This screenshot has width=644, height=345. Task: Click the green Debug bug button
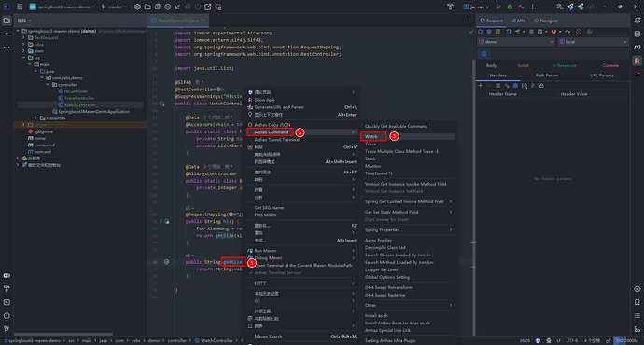pos(510,7)
